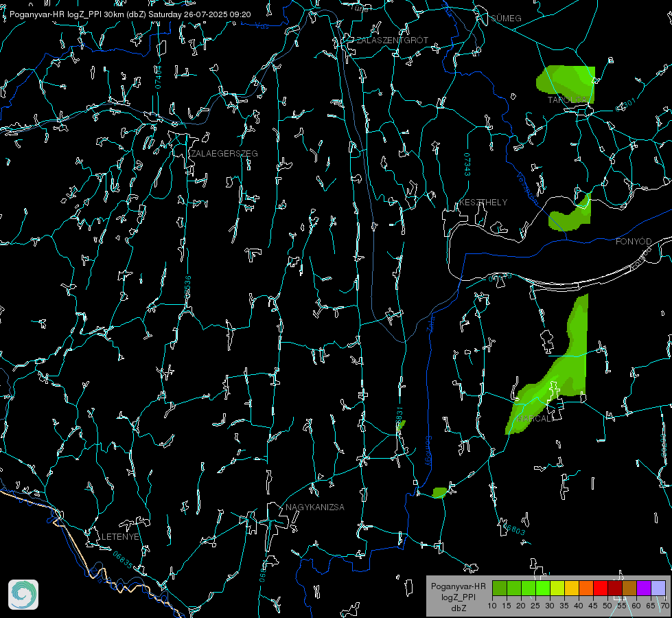Image resolution: width=672 pixels, height=618 pixels.
Task: Select the ZALASZENTGRÓT town label
Action: click(x=392, y=40)
